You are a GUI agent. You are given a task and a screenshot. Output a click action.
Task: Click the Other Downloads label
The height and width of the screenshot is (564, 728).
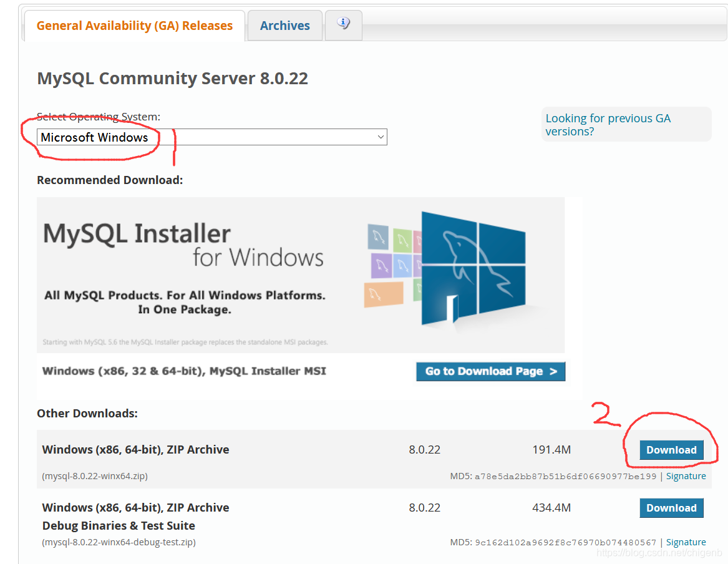coord(87,413)
